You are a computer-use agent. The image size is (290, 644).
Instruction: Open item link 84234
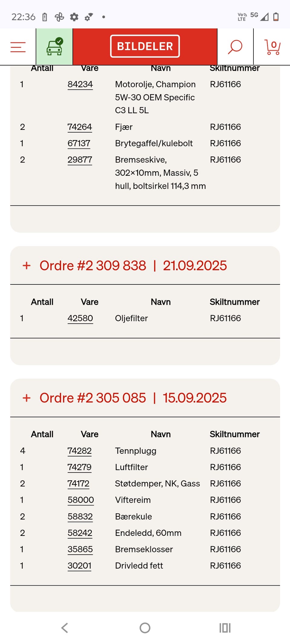pos(80,85)
